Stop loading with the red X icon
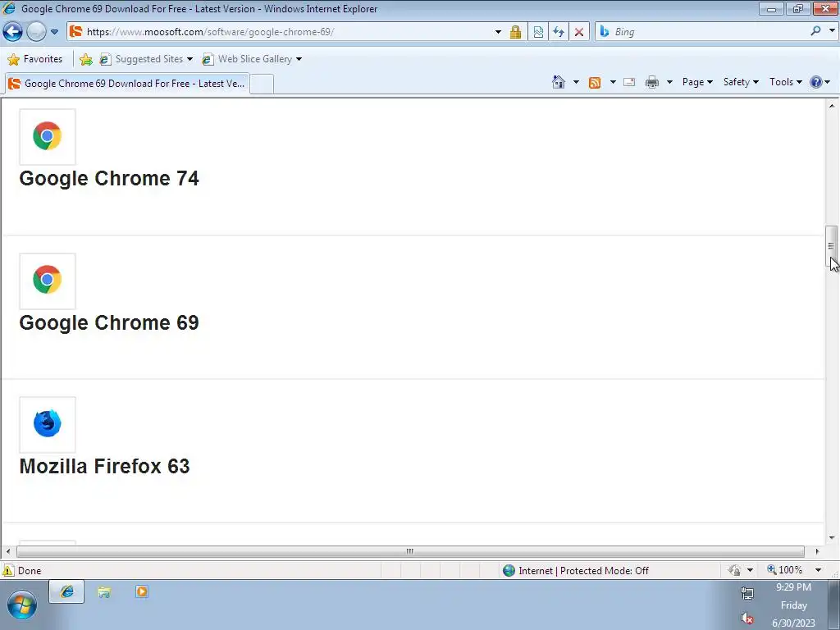The height and width of the screenshot is (630, 840). coord(579,32)
